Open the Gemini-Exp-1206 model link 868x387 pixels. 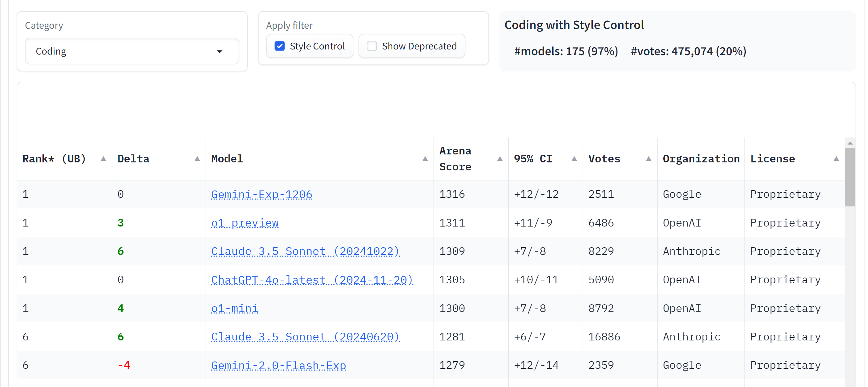click(x=261, y=194)
